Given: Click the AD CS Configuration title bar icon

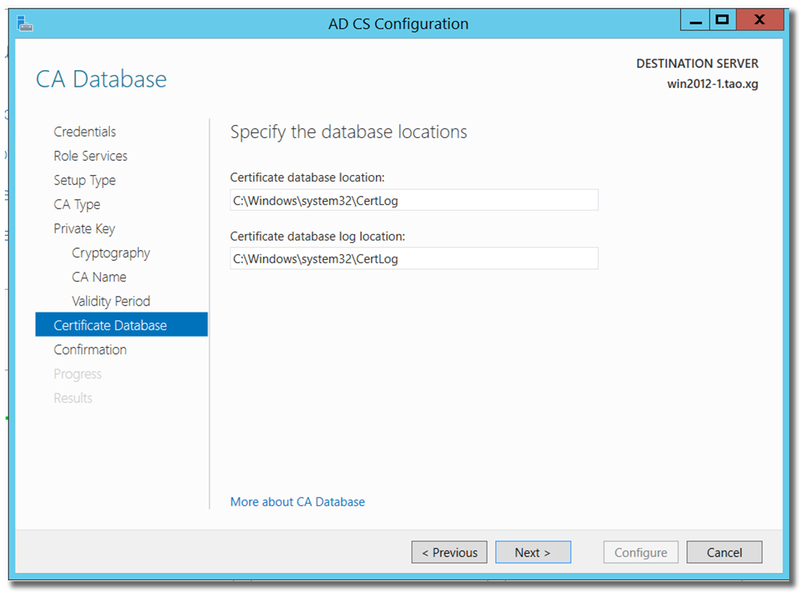Looking at the screenshot, I should (24, 22).
